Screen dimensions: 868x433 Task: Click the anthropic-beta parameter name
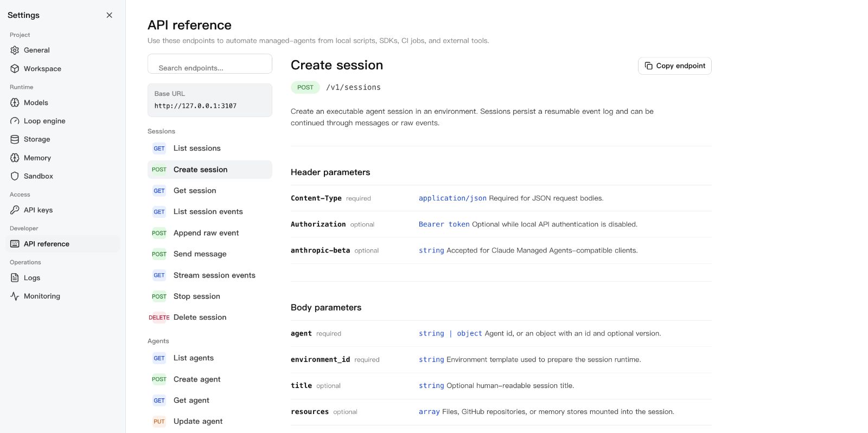pos(321,250)
